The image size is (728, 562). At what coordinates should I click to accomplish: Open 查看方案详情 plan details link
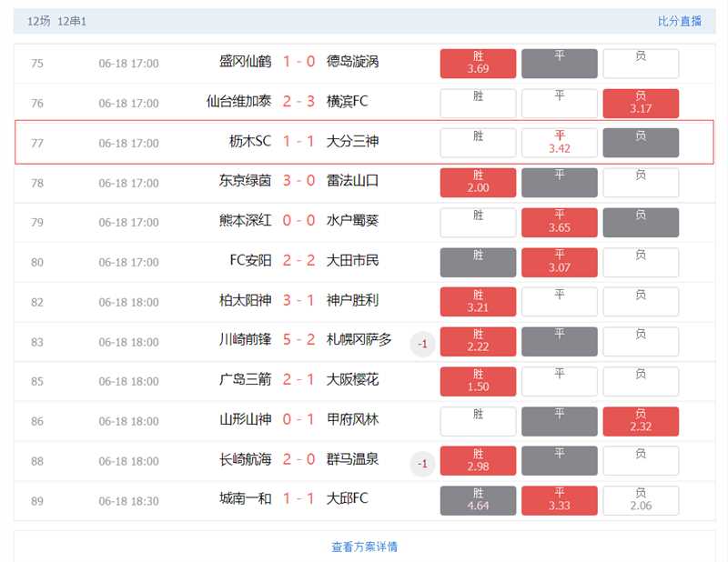364,547
